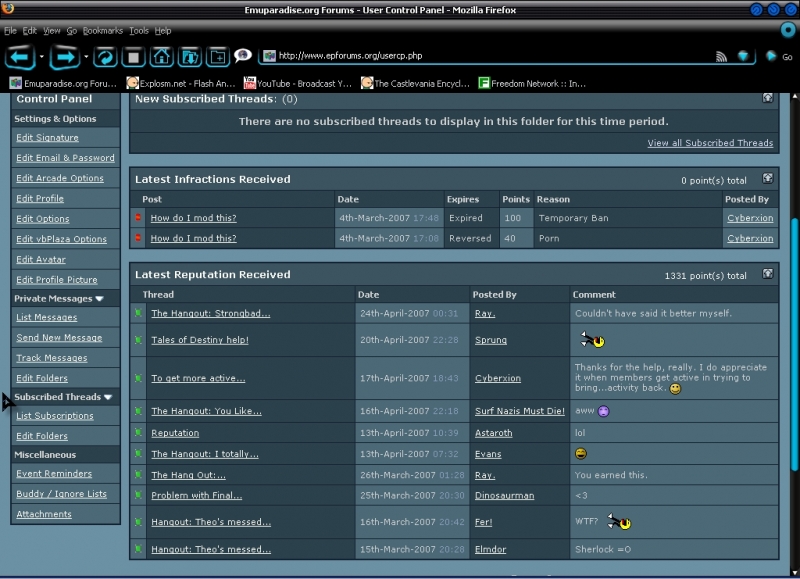The image size is (800, 579).
Task: Click the chat bubble toolbar icon
Action: point(243,55)
